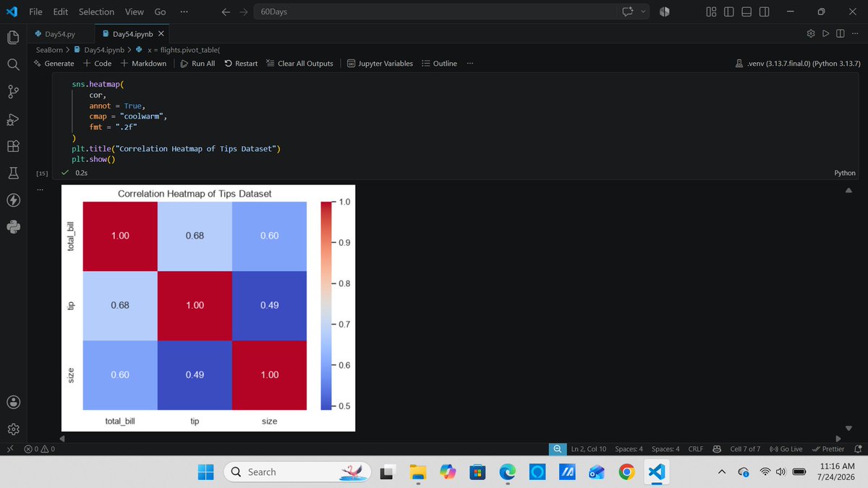
Task: Click the zoom magnifier status icon
Action: click(x=557, y=449)
